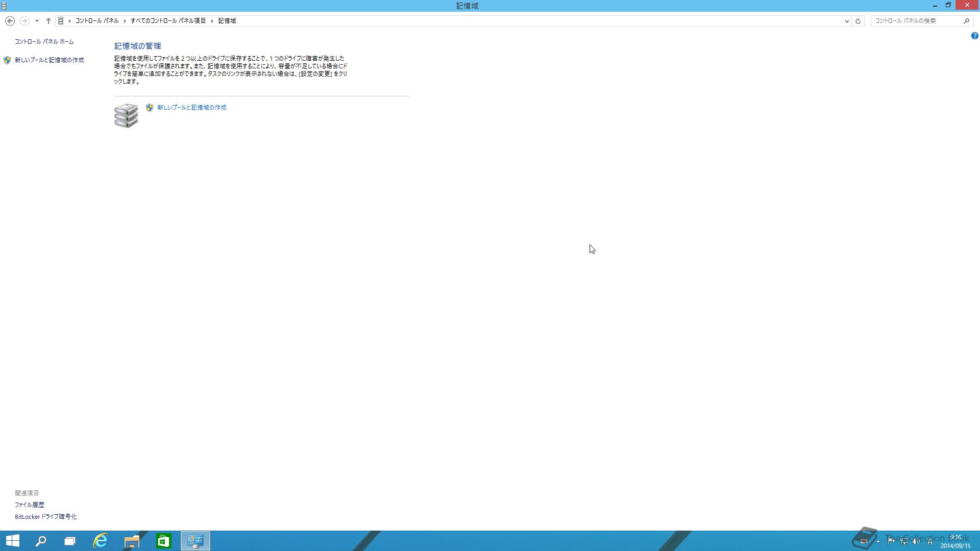Go up one level with the Up arrow
Screen dimensions: 980x551
pyautogui.click(x=48, y=21)
